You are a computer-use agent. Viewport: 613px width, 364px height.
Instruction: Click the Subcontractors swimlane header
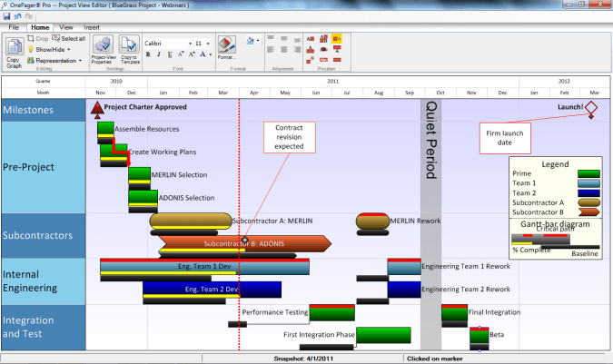tap(44, 235)
